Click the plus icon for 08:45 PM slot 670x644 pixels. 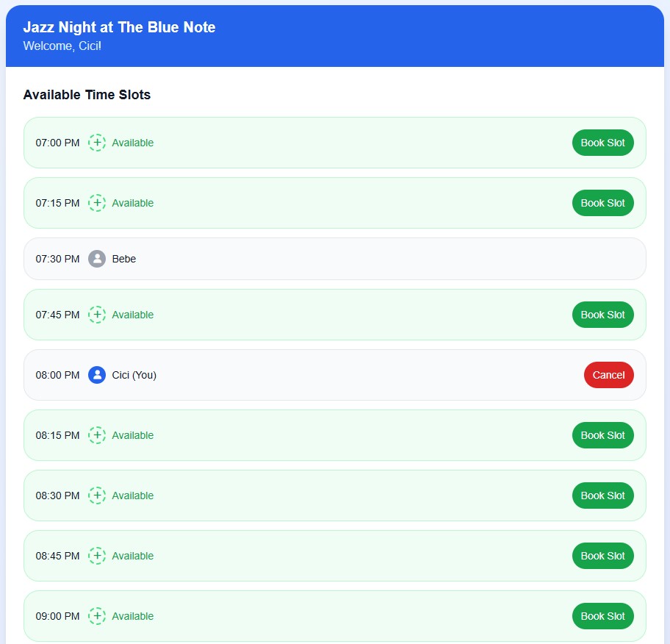click(97, 556)
